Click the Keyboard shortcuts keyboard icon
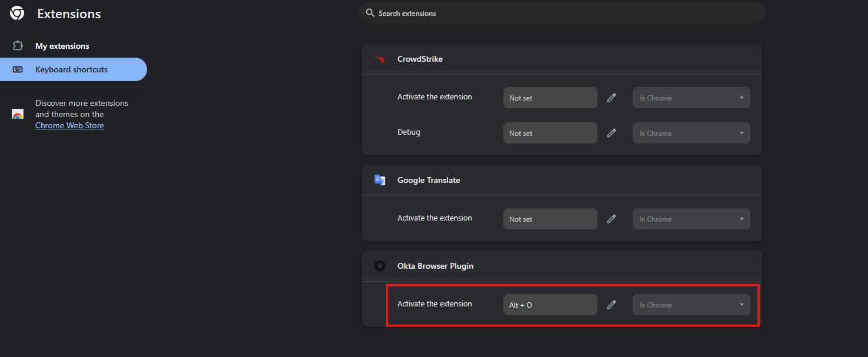 click(18, 69)
